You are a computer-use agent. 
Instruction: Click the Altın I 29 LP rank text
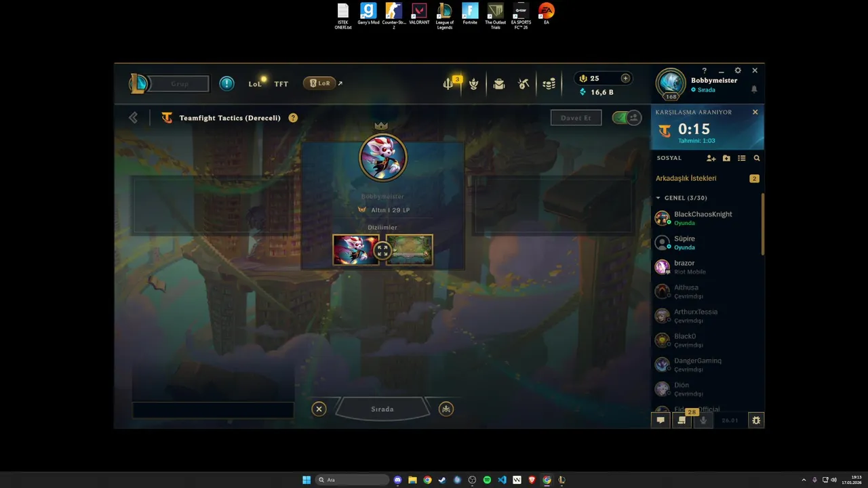point(390,210)
